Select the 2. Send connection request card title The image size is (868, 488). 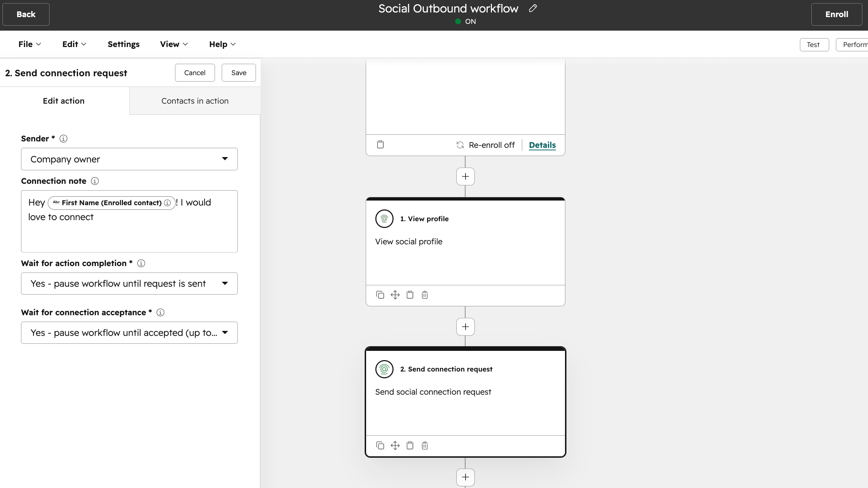(446, 369)
